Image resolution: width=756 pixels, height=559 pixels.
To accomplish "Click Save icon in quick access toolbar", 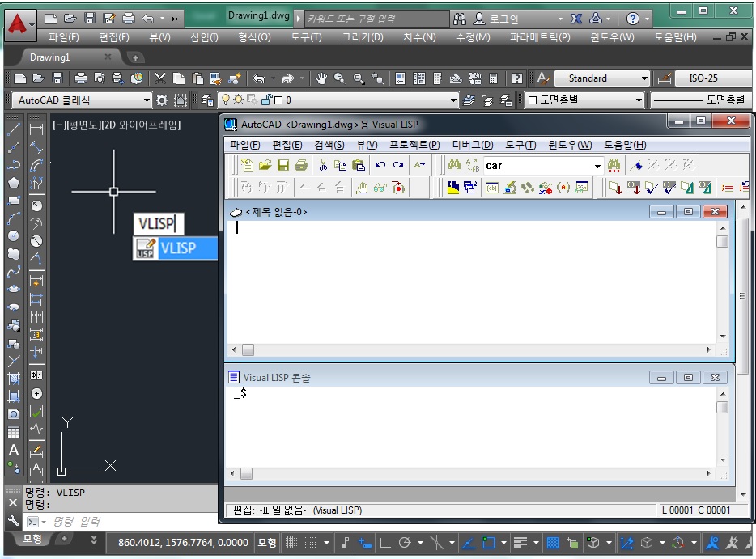I will pyautogui.click(x=90, y=19).
